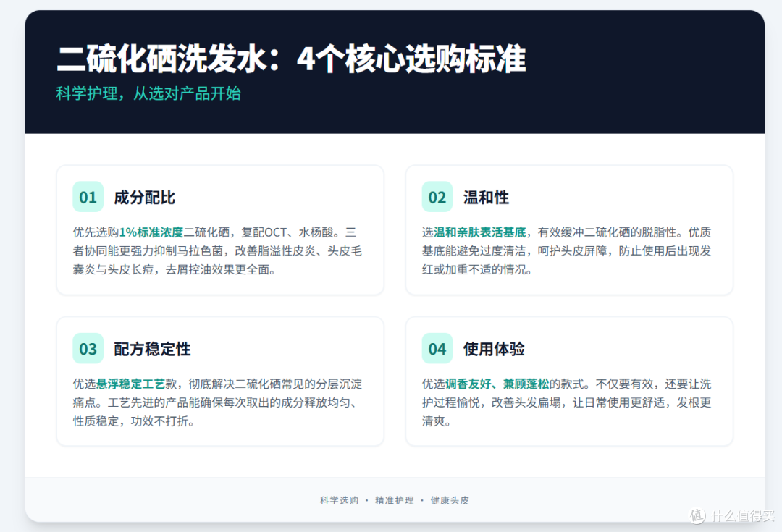
Task: Click footer text 科学选购
Action: point(339,501)
